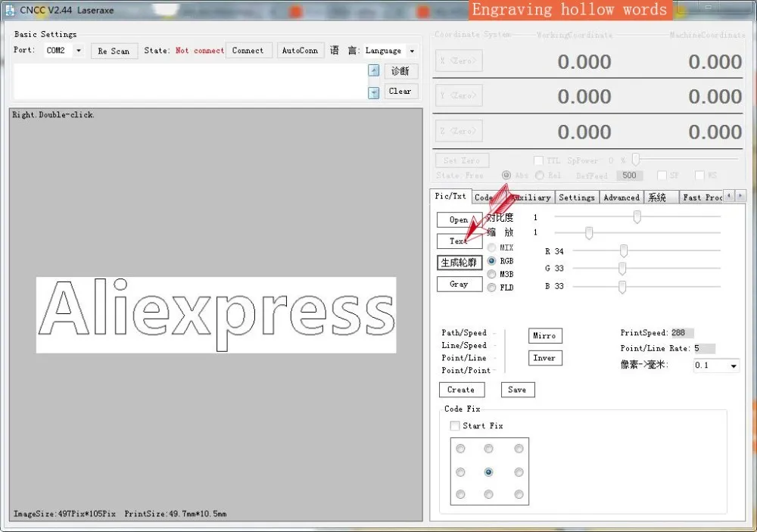This screenshot has width=757, height=532.
Task: Expand the COM2 port dropdown
Action: point(79,50)
